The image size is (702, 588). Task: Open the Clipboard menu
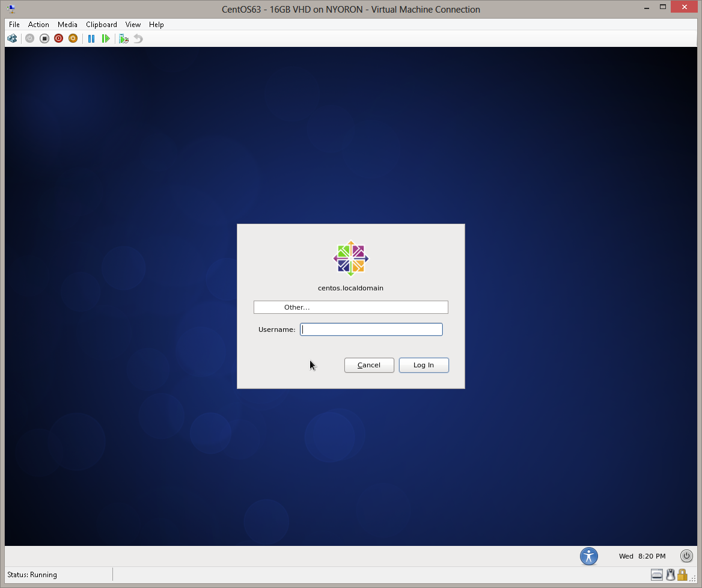tap(102, 25)
